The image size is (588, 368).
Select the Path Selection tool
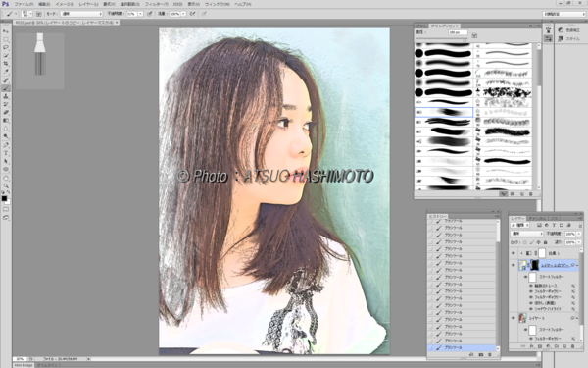click(6, 162)
